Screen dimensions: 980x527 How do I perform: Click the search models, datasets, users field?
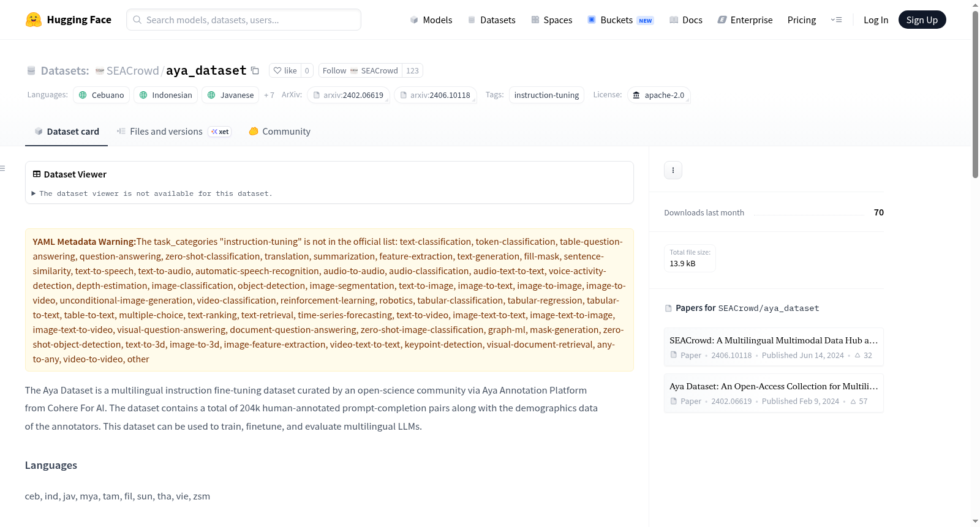point(244,20)
